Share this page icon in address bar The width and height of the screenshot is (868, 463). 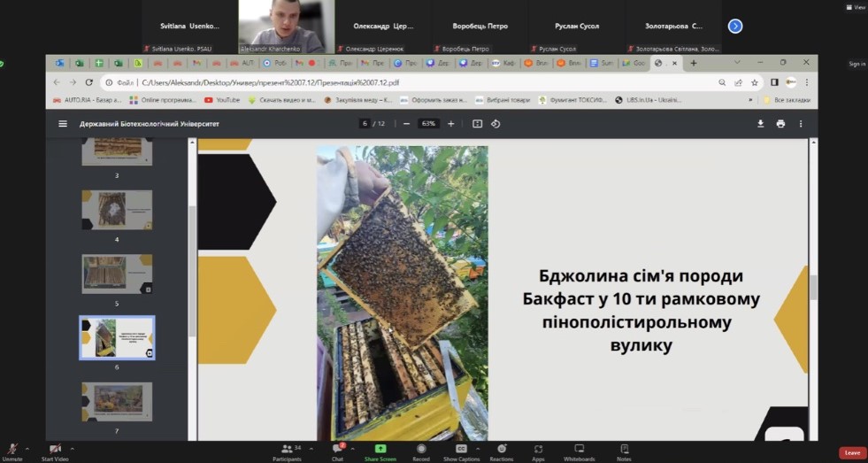(738, 82)
